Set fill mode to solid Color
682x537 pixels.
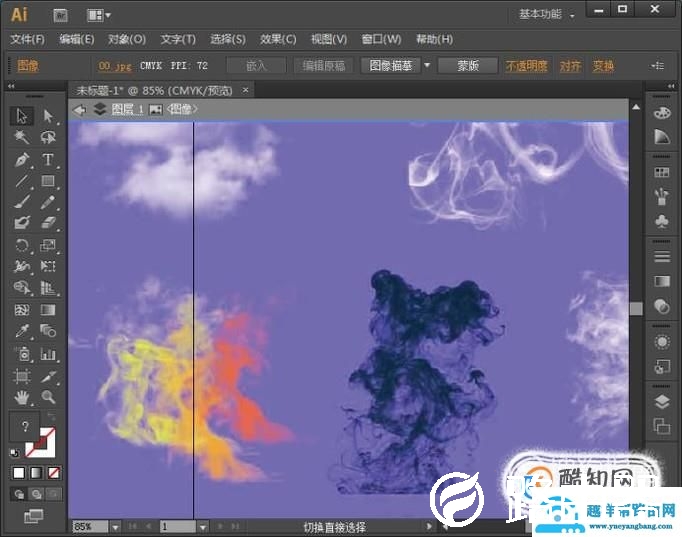19,473
